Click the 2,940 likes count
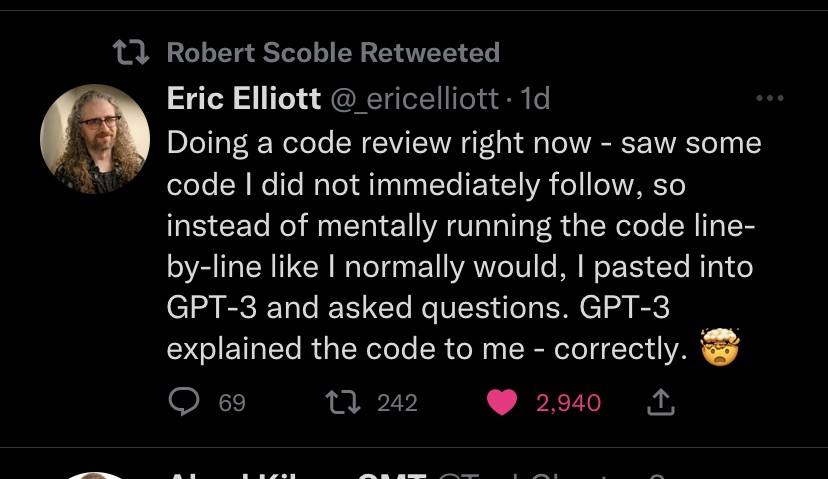This screenshot has height=479, width=828. pos(568,403)
